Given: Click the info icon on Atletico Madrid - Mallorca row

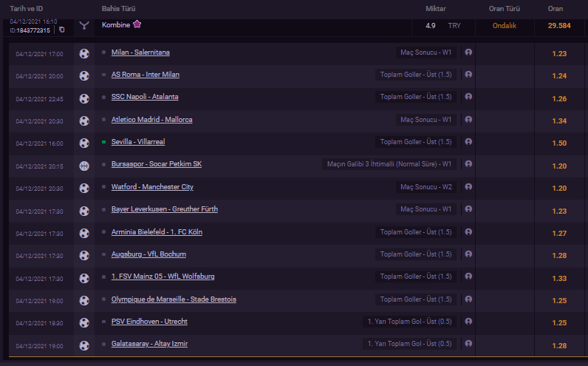Looking at the screenshot, I should [468, 119].
